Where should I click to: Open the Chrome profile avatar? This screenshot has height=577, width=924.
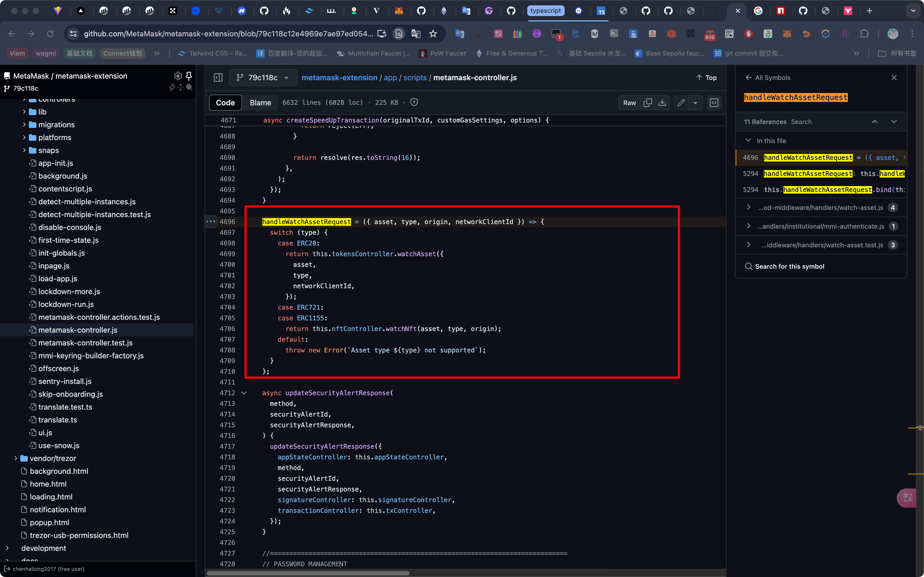[x=893, y=34]
